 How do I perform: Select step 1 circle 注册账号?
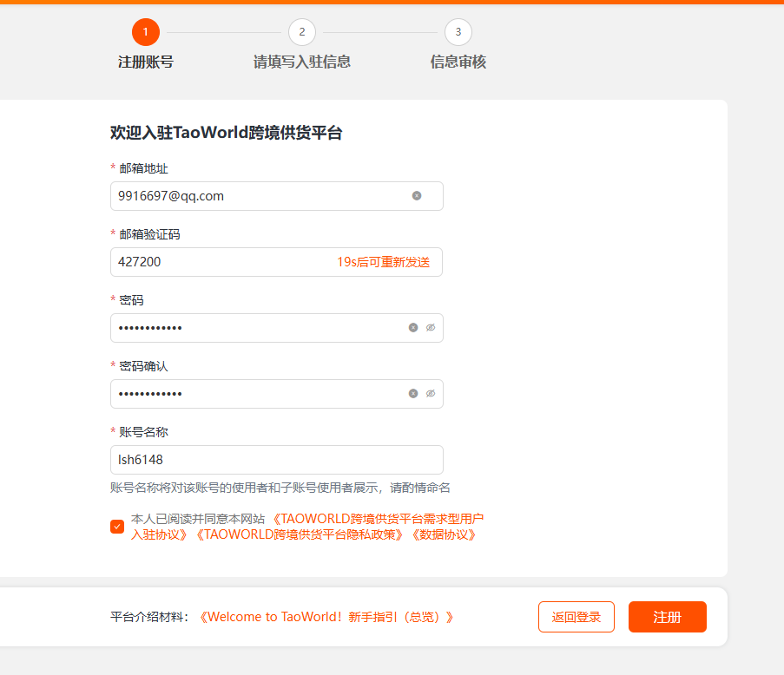click(146, 32)
